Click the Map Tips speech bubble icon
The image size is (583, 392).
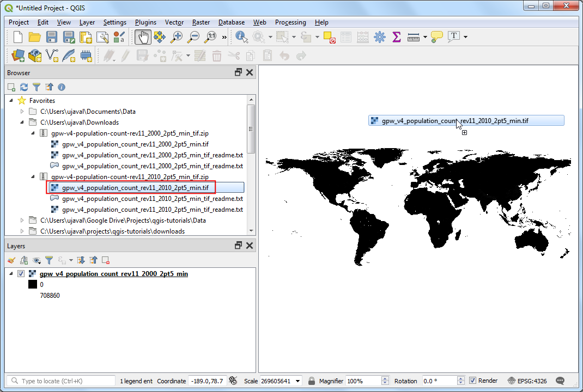click(436, 37)
